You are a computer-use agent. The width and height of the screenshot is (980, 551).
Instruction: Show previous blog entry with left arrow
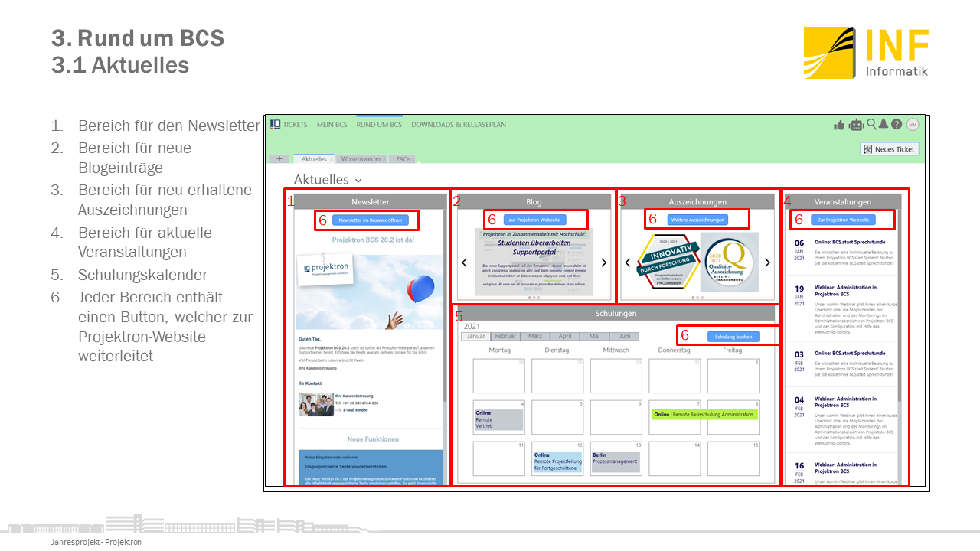tap(464, 262)
